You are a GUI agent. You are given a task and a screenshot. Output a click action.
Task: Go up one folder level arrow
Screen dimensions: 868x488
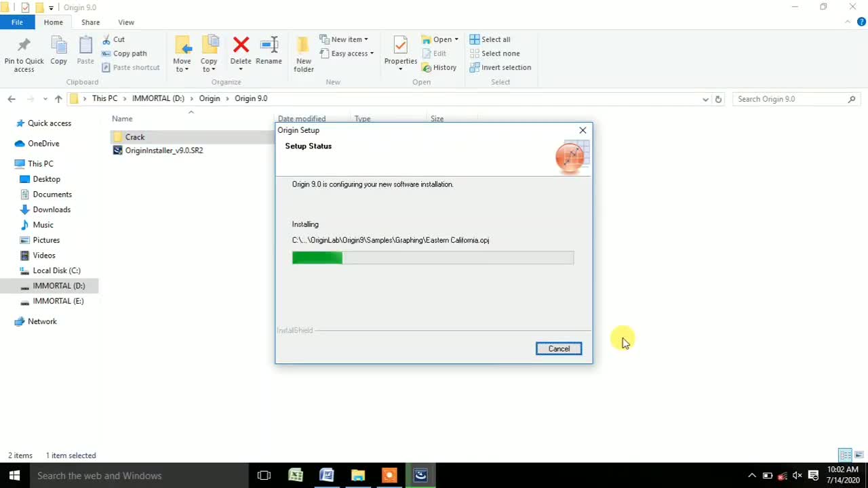pyautogui.click(x=58, y=99)
